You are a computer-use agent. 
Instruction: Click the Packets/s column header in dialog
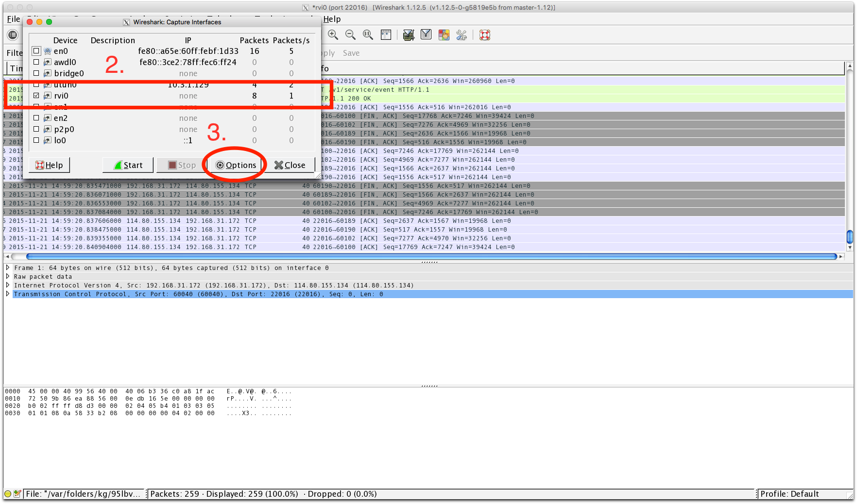(291, 40)
